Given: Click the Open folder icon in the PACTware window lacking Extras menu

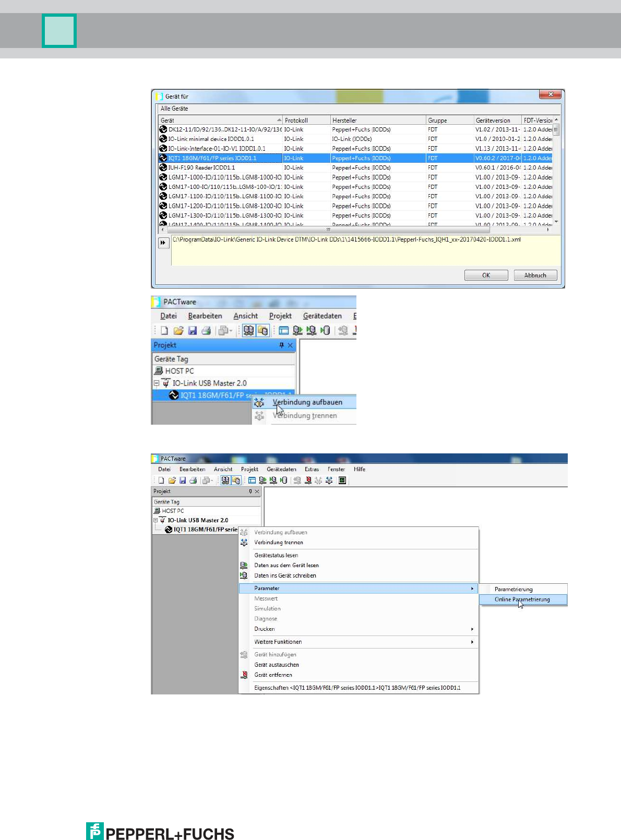Looking at the screenshot, I should click(178, 330).
